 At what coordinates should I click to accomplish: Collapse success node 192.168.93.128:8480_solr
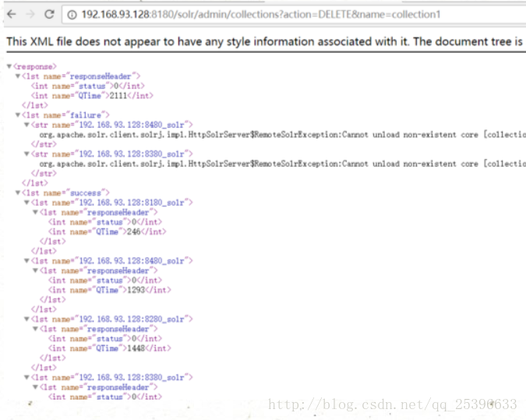[26, 261]
